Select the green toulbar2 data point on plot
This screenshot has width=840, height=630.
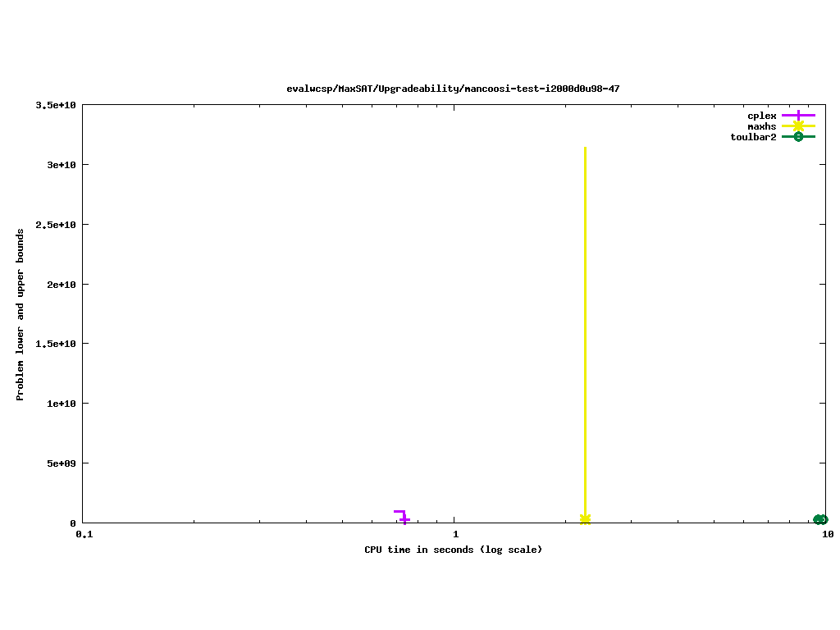pos(820,519)
